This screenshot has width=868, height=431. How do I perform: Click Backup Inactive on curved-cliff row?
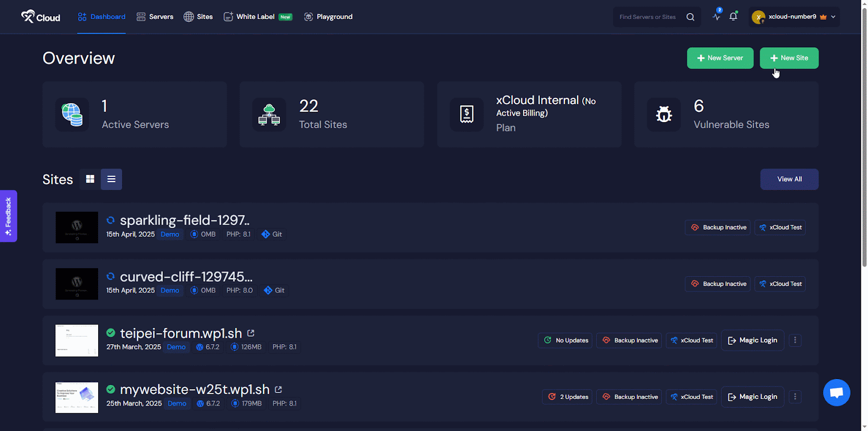coord(718,284)
